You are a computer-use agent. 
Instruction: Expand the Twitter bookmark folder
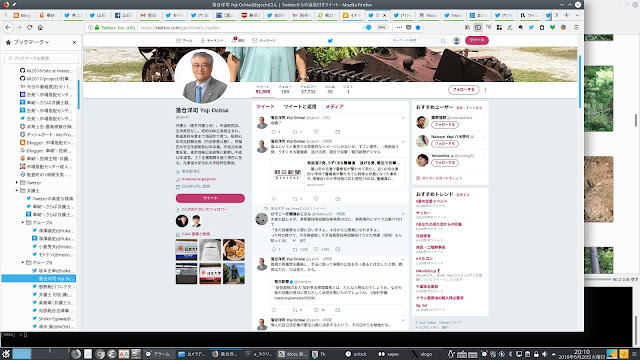[17, 182]
